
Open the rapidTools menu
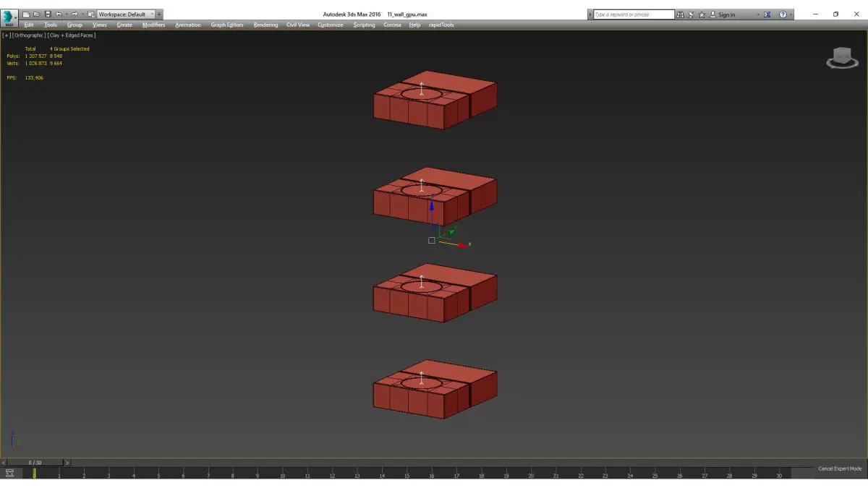pyautogui.click(x=441, y=25)
